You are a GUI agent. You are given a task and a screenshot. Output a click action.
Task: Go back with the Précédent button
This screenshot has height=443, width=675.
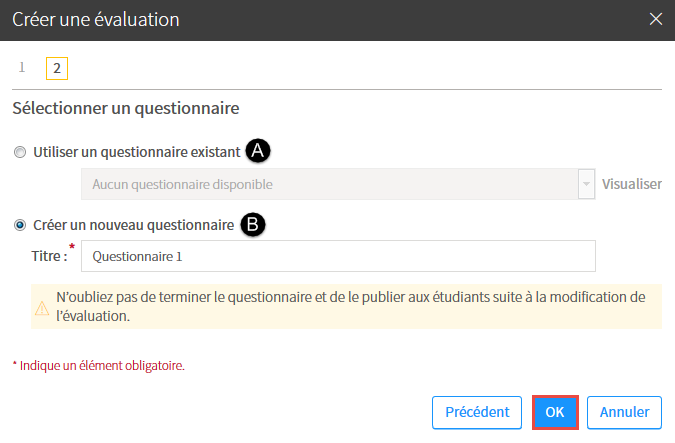click(x=477, y=412)
